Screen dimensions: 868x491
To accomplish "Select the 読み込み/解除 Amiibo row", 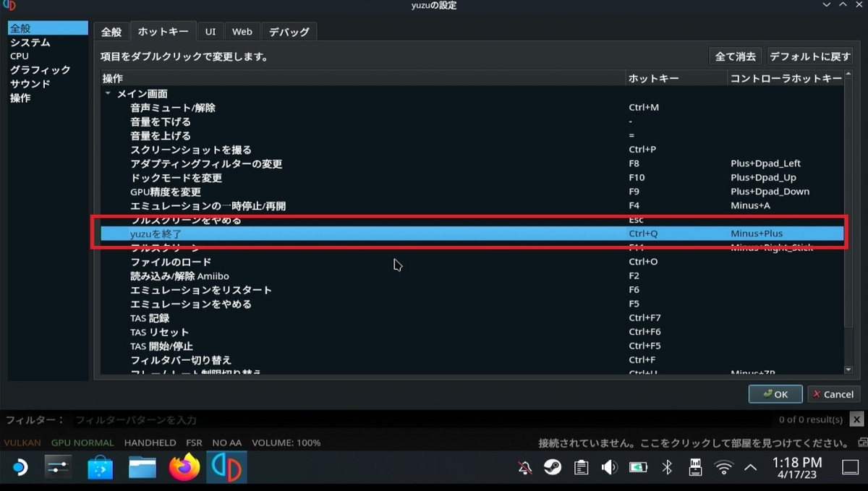I will pos(472,276).
